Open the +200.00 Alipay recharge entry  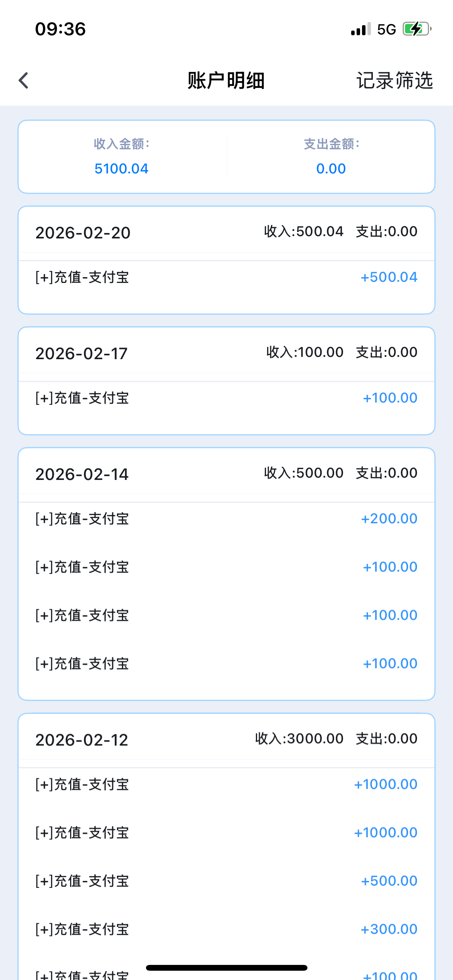point(226,519)
